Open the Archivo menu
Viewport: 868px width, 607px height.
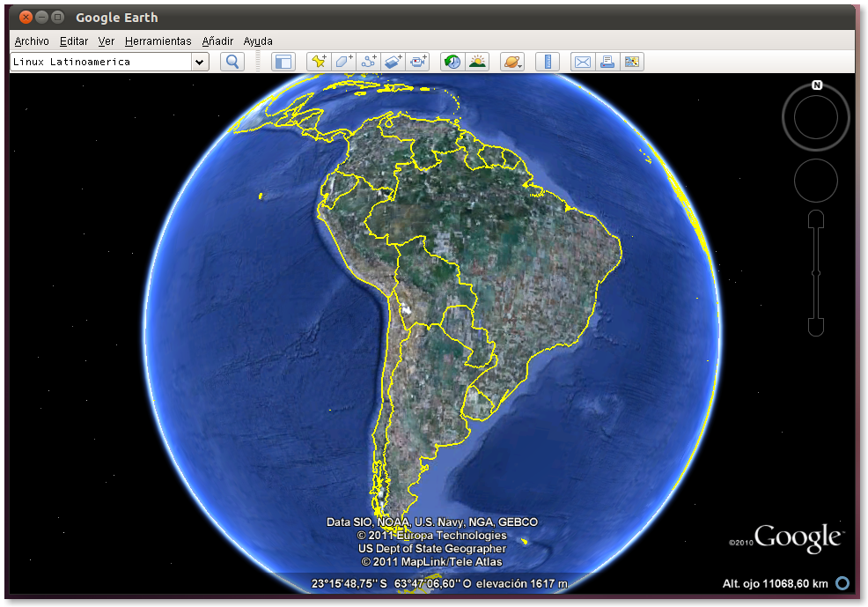click(31, 41)
